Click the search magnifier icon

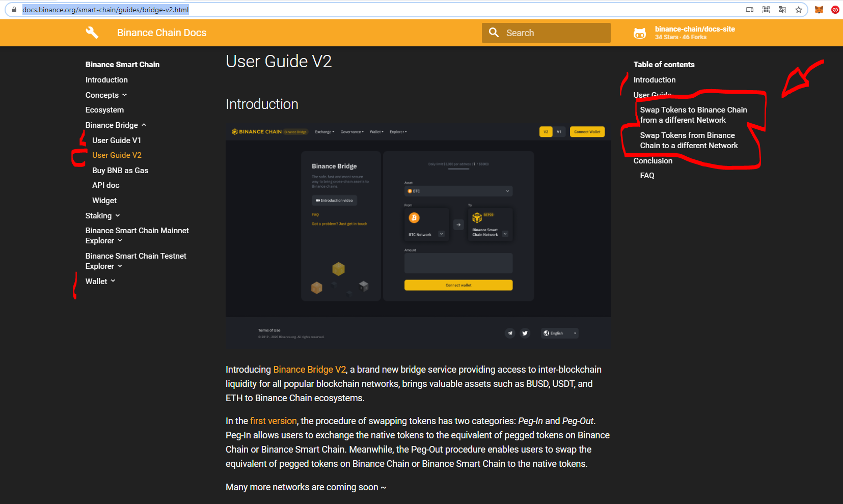coord(494,33)
